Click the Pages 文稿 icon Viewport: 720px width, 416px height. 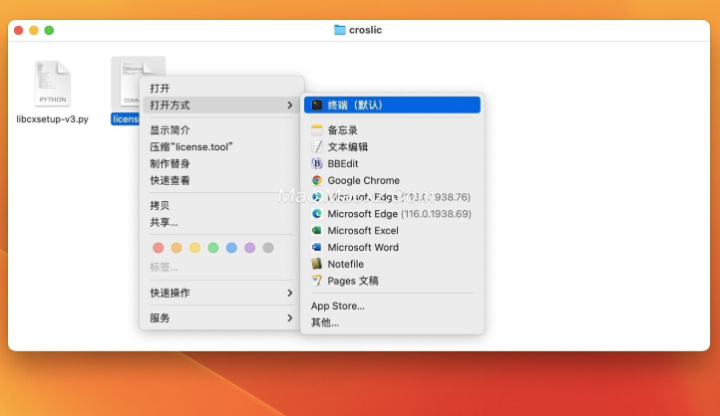coord(317,281)
